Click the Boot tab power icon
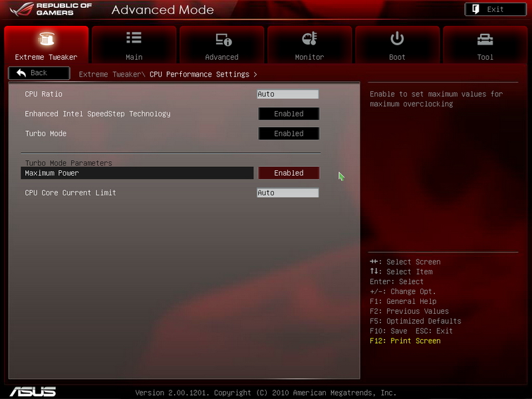This screenshot has height=399, width=532. [x=397, y=39]
